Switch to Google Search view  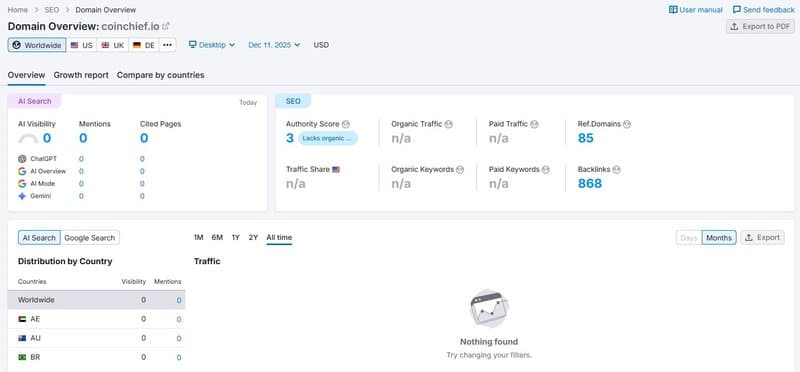point(90,238)
